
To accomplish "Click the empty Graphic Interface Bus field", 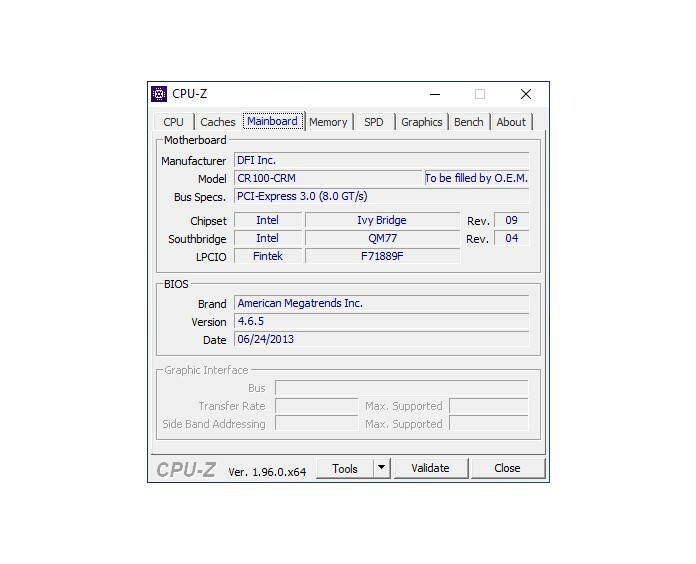I will click(402, 388).
